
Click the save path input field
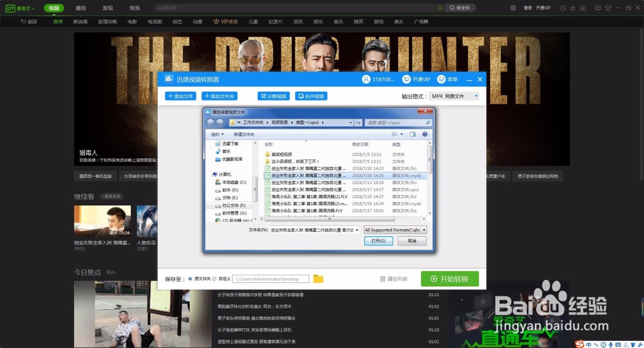[x=270, y=279]
